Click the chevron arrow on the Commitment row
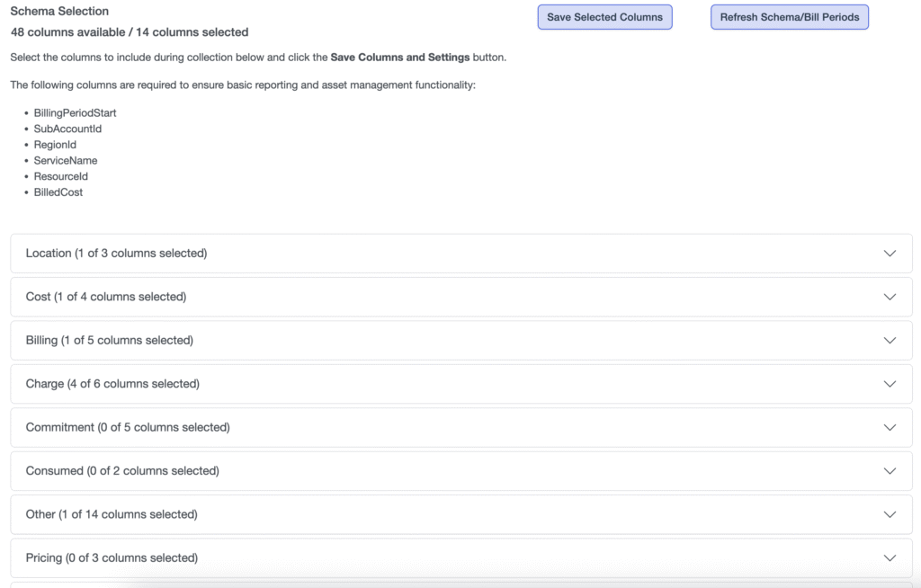 (890, 428)
